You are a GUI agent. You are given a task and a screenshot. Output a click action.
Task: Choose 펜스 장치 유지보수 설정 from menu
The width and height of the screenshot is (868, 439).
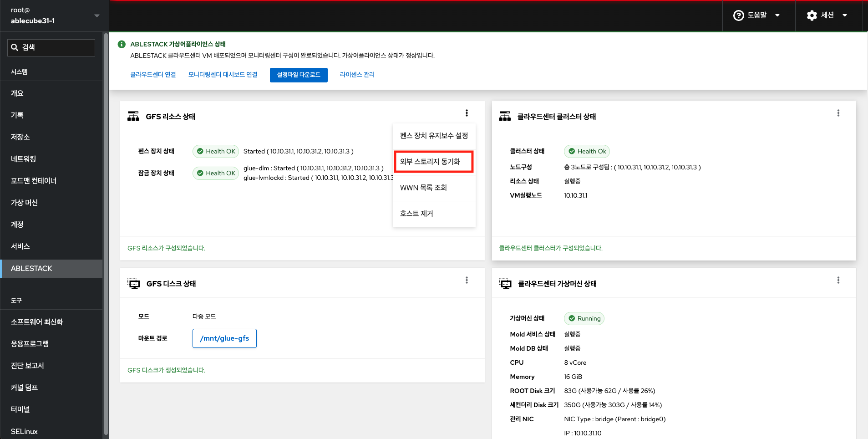click(x=433, y=136)
